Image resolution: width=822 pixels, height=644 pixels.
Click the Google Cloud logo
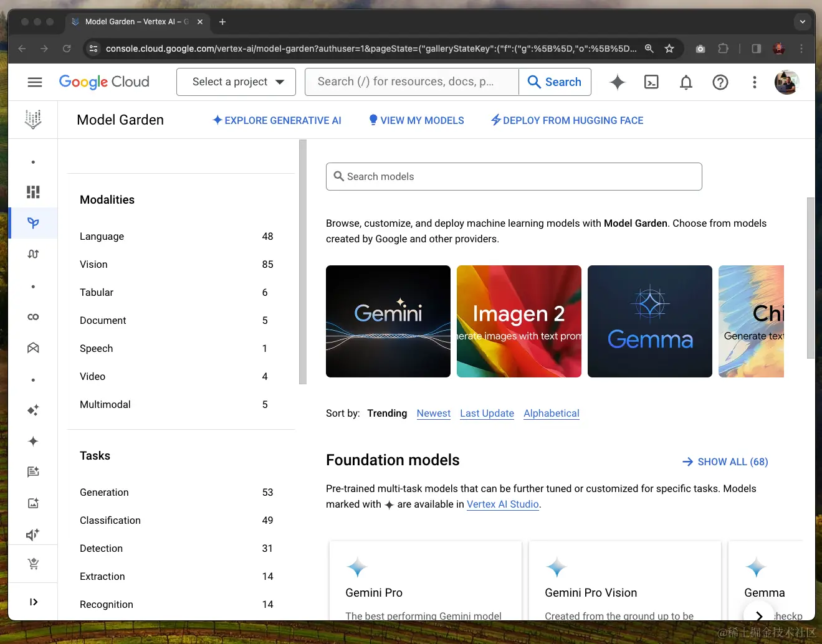pos(104,82)
